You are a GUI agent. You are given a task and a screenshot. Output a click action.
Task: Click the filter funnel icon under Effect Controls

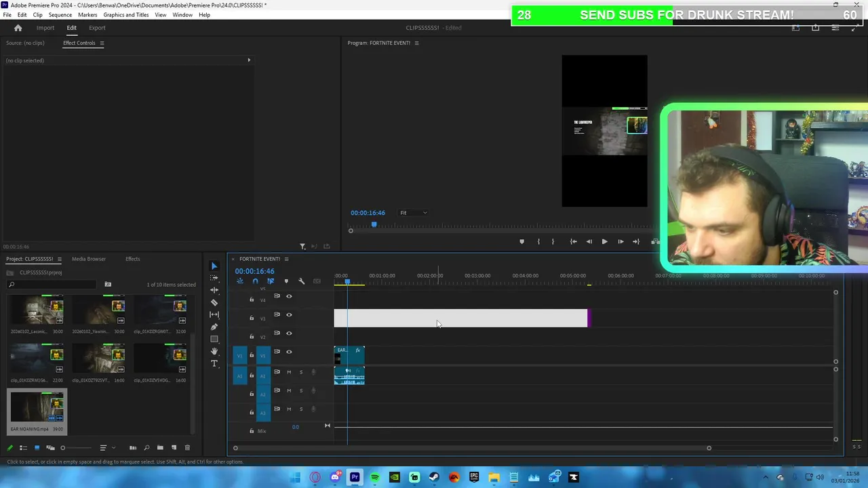[x=302, y=246]
